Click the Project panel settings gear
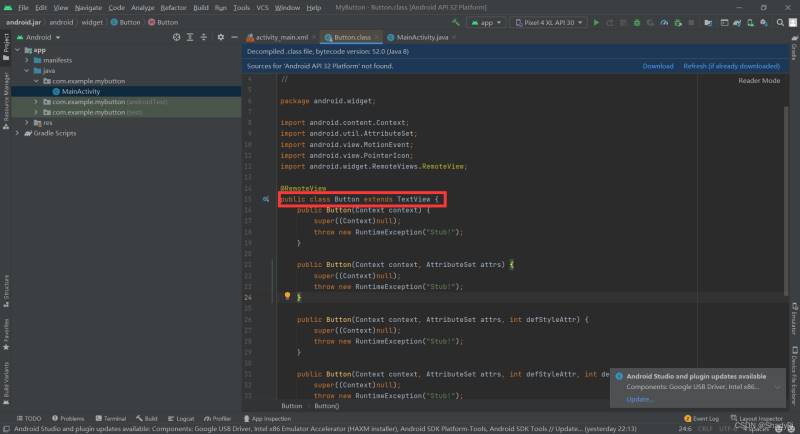Screen dimensions: 800x434 coord(218,37)
